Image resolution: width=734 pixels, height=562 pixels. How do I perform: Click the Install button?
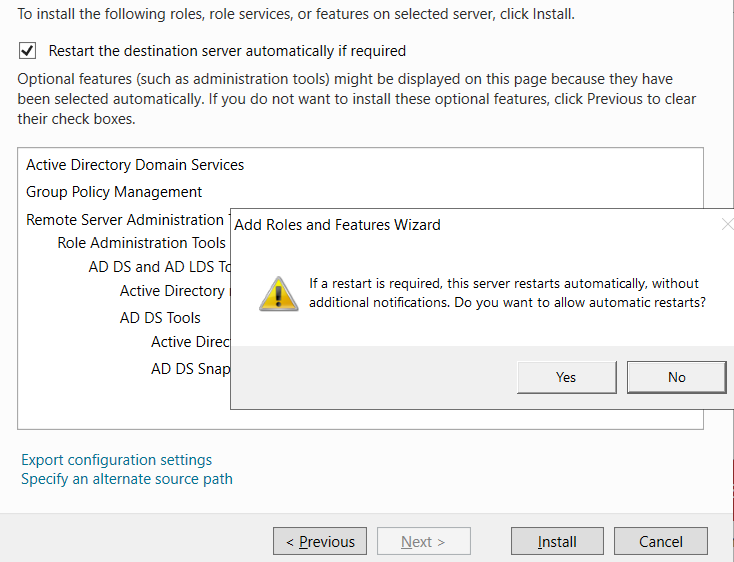coord(557,541)
